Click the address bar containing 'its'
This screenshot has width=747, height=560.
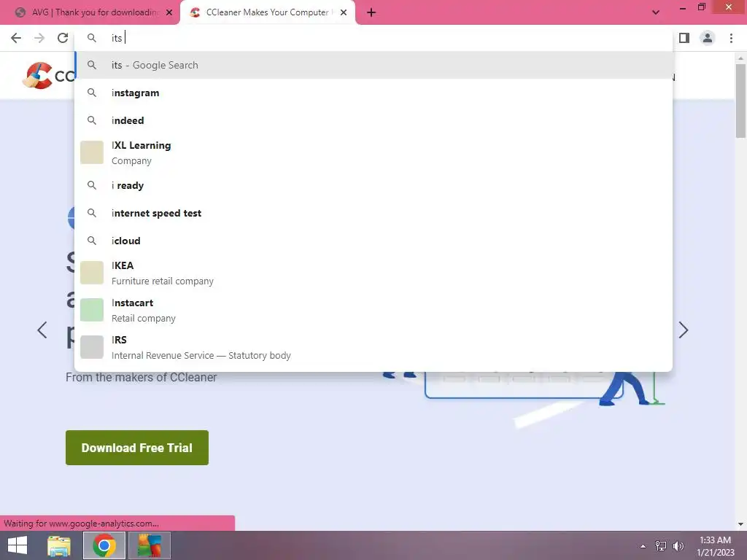click(373, 38)
